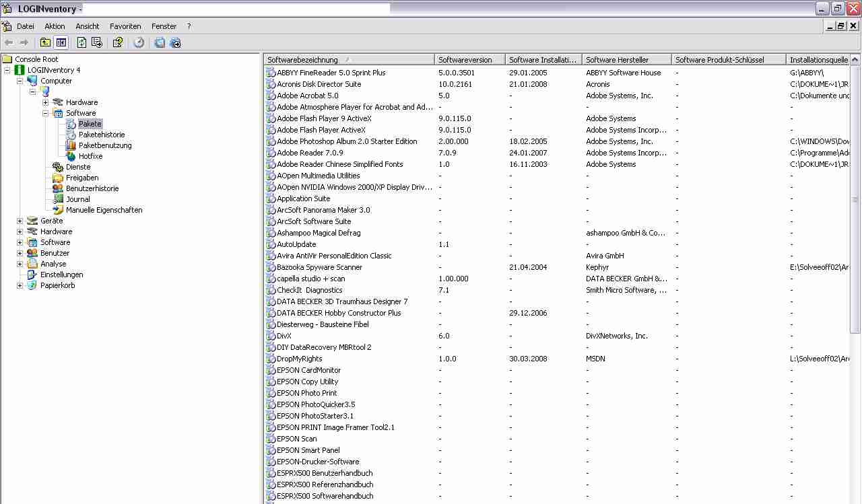Open the Favoriten menu
862x504 pixels.
pos(125,26)
